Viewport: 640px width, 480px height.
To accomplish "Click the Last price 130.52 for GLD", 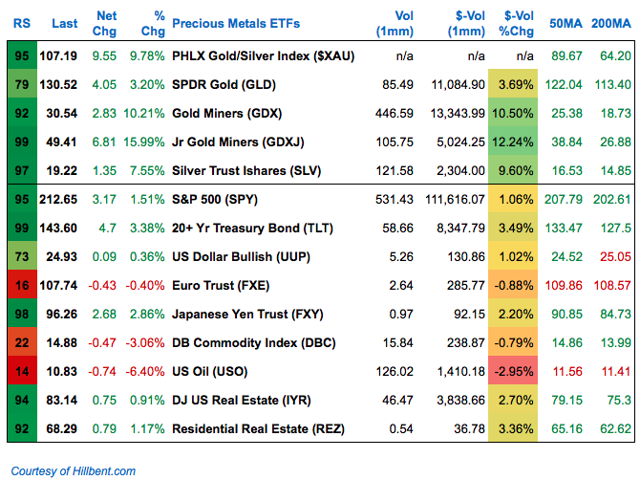I will click(58, 84).
